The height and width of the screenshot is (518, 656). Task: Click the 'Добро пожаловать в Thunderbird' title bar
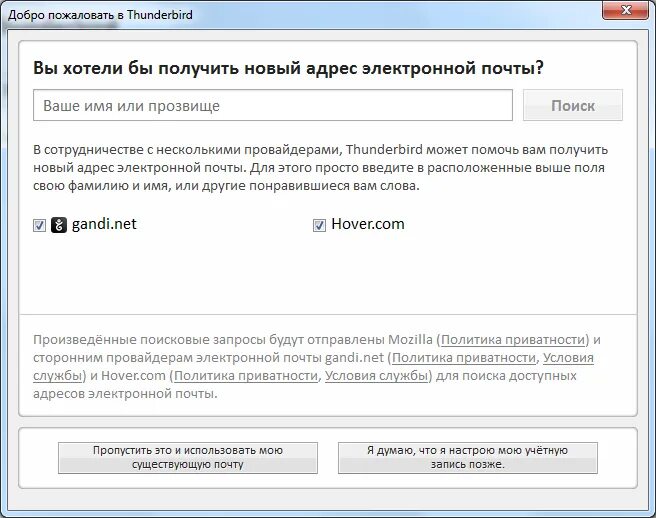pyautogui.click(x=100, y=15)
